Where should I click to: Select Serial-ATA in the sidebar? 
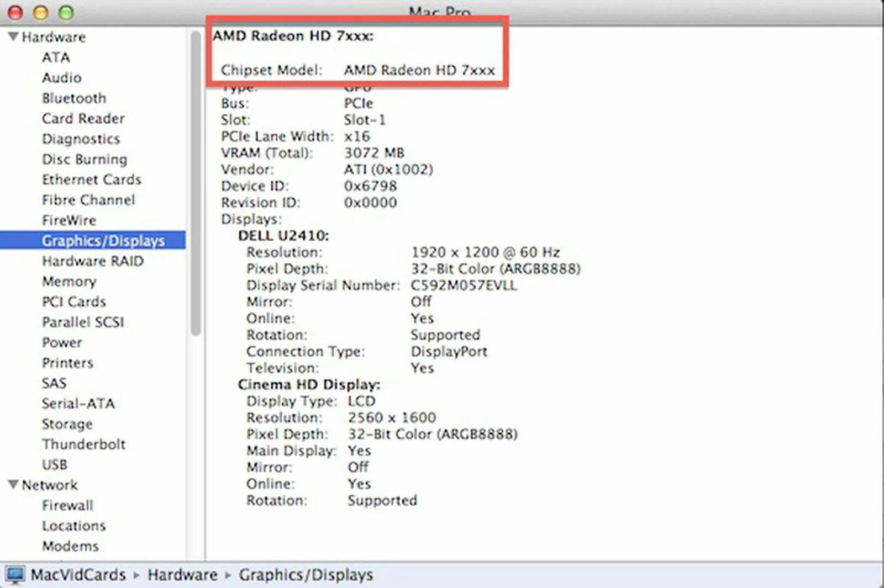point(78,404)
